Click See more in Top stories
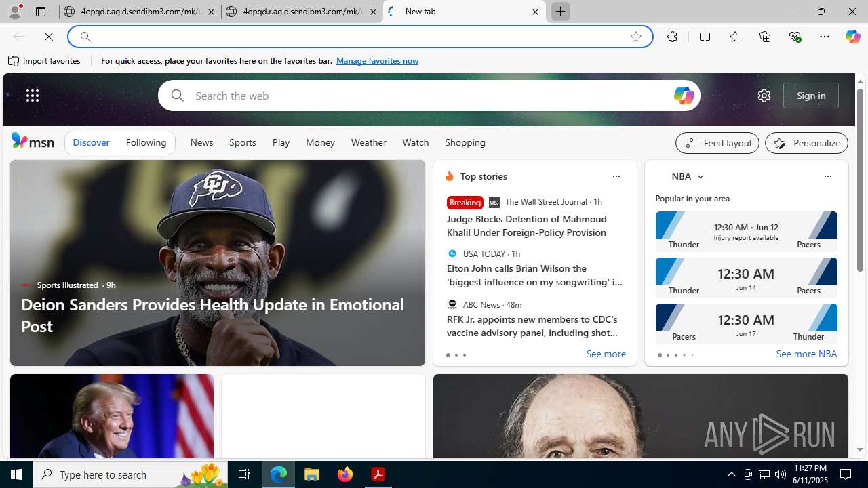 tap(606, 354)
